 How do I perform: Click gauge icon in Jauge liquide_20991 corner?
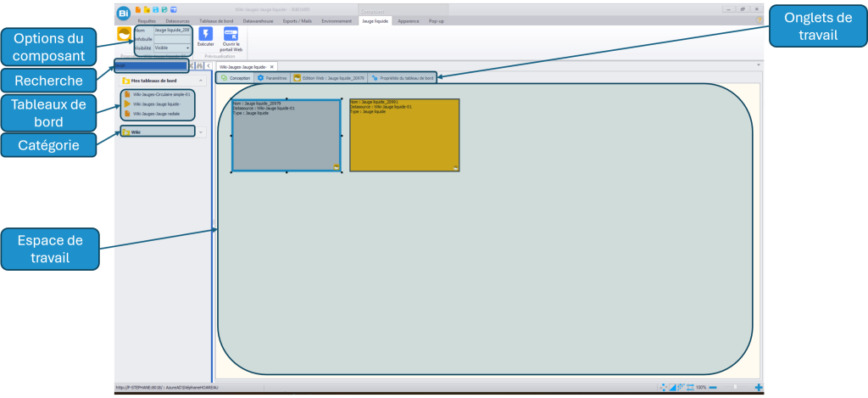[455, 167]
